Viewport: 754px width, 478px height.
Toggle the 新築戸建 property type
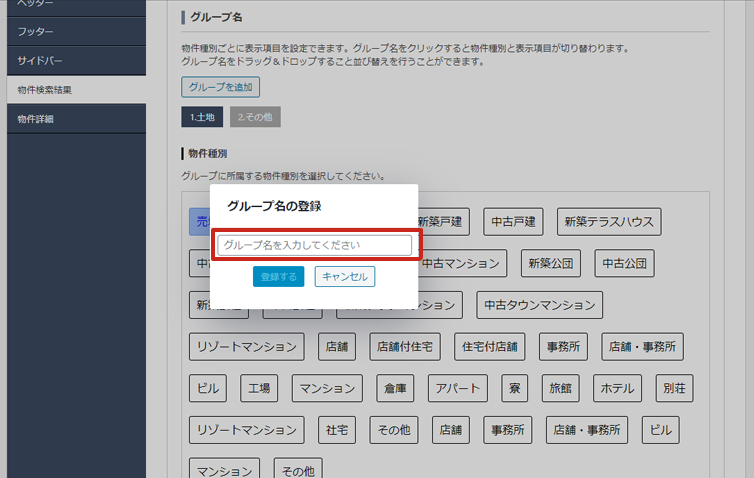tap(441, 221)
